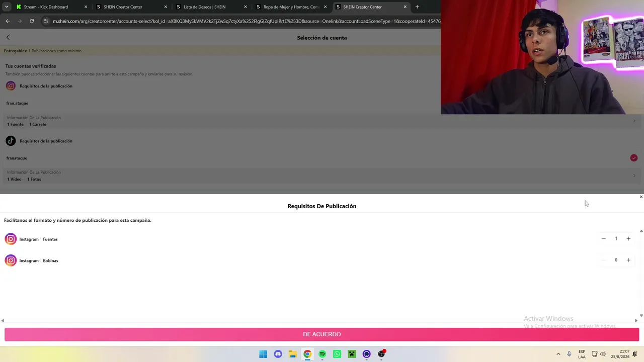Open the ESP LAA language switcher
The width and height of the screenshot is (644, 362).
click(582, 354)
